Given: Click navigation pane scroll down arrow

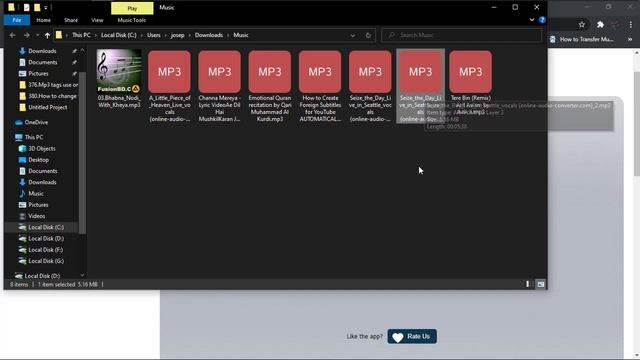Looking at the screenshot, I should click(x=82, y=276).
